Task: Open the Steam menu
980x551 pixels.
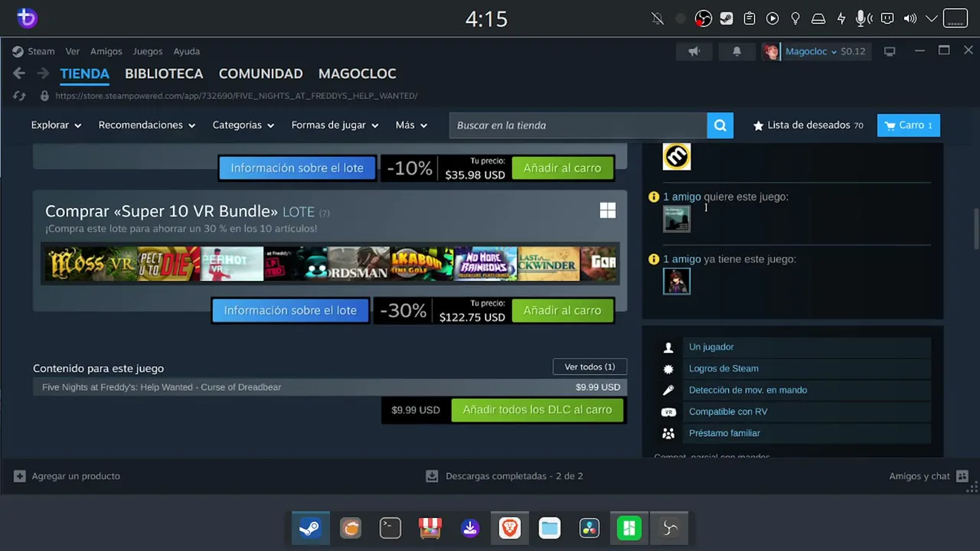Action: tap(41, 51)
